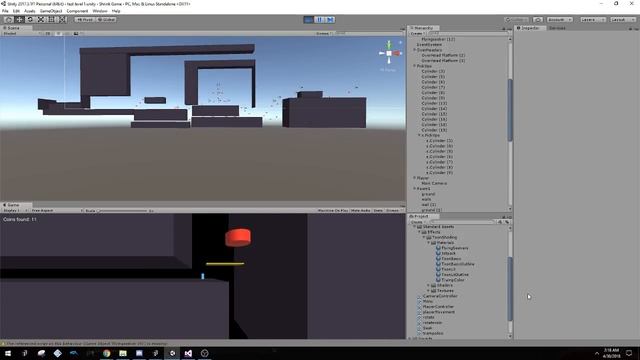The height and width of the screenshot is (360, 640).
Task: Select the Hierarchy tab
Action: [x=423, y=28]
